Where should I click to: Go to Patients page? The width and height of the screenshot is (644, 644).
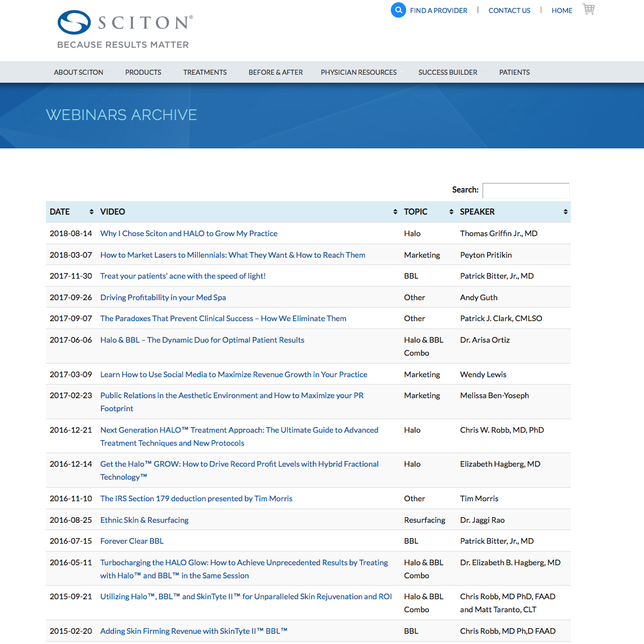tap(514, 72)
